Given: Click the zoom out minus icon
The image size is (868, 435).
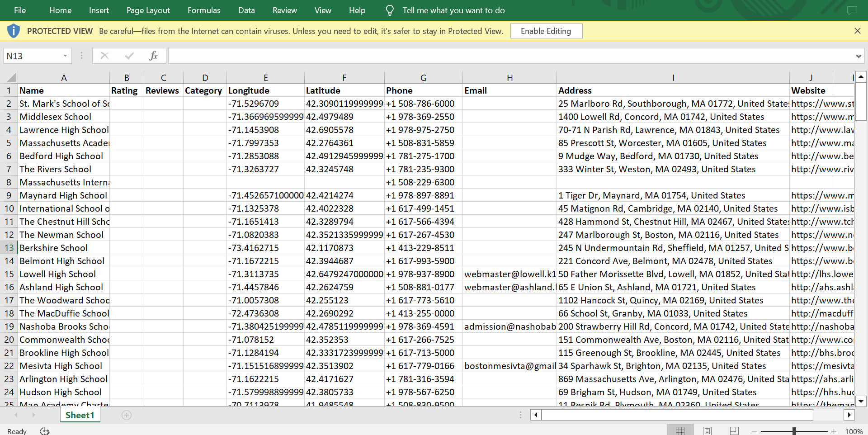Looking at the screenshot, I should 754,431.
